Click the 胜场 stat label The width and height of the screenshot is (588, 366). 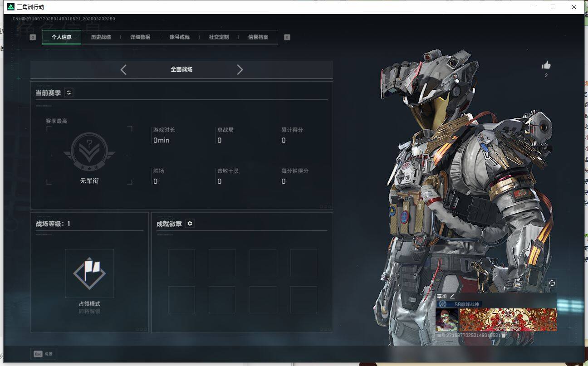[159, 171]
